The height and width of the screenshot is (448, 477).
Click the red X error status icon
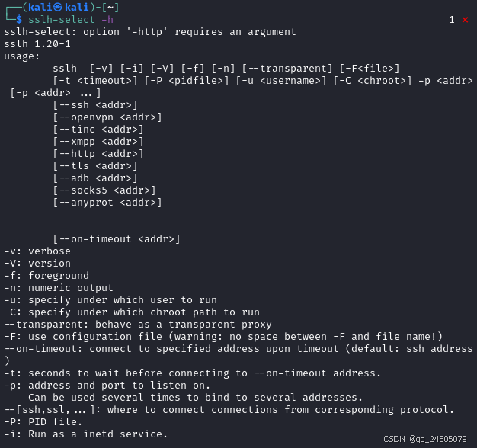[x=465, y=20]
